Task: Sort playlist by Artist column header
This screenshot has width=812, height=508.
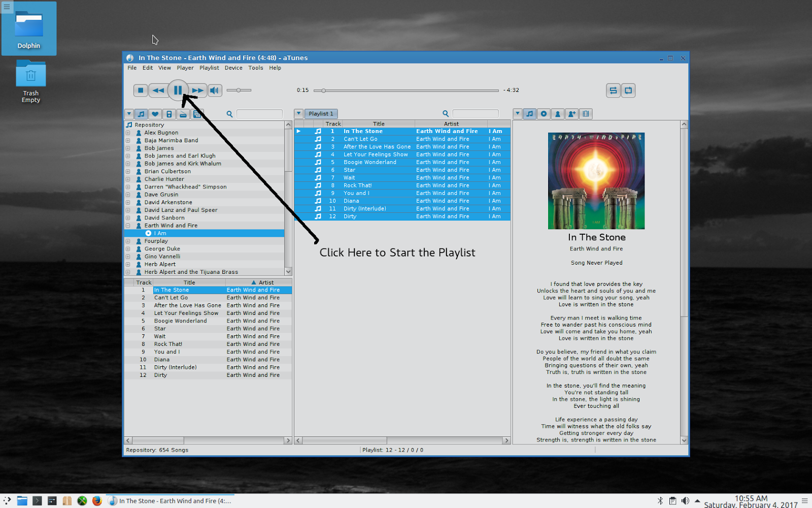Action: click(x=451, y=124)
